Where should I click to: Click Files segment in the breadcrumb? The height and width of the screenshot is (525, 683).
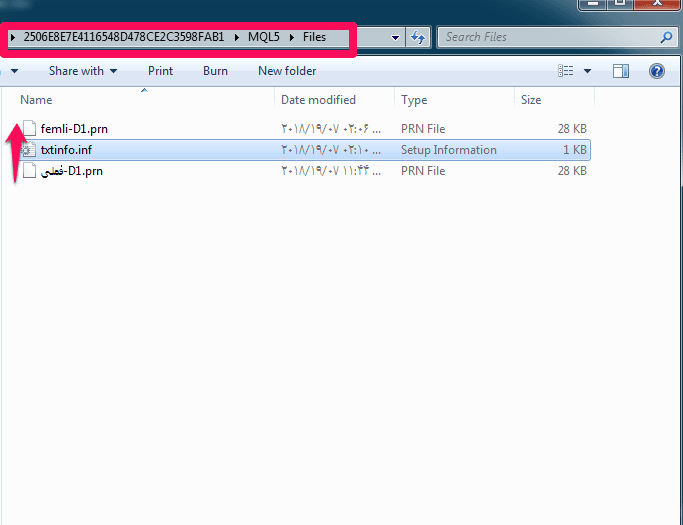click(x=314, y=37)
